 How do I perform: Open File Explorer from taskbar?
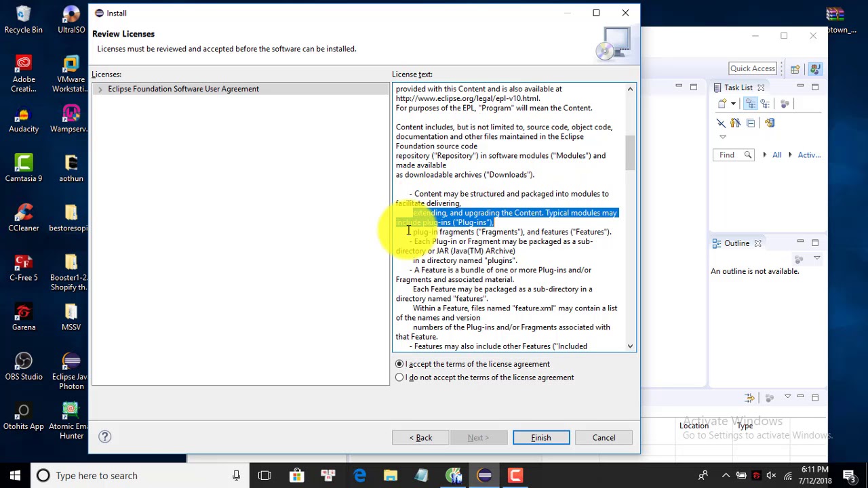(x=391, y=476)
